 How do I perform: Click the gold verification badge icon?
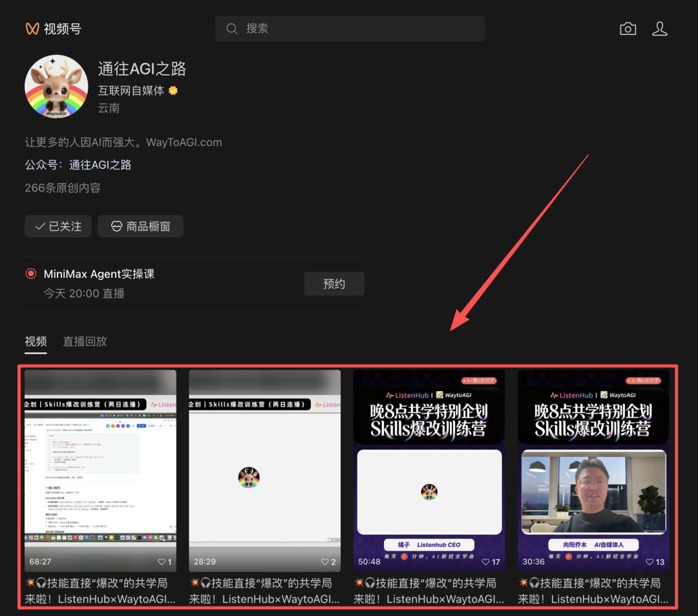(x=173, y=91)
